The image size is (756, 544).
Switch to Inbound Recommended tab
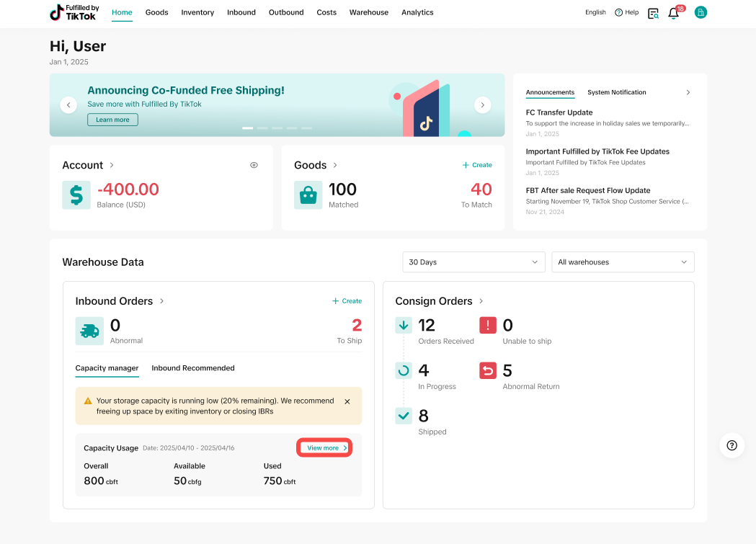[x=192, y=368]
